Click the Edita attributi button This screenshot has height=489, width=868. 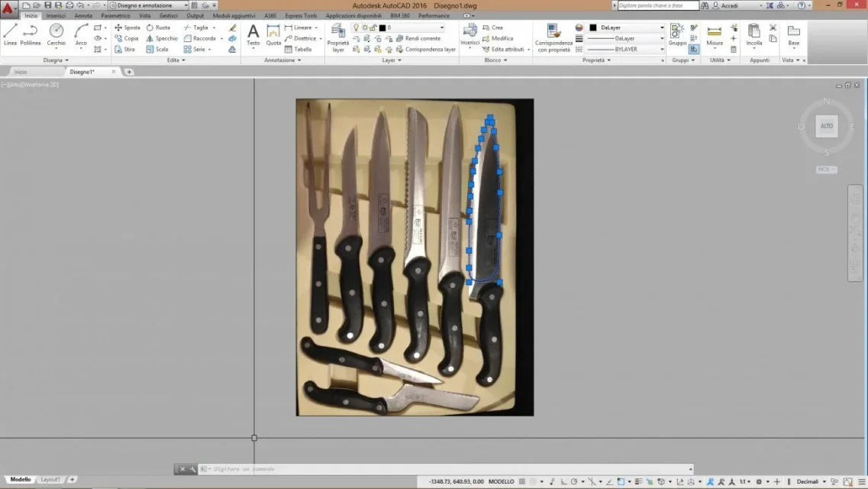point(503,50)
